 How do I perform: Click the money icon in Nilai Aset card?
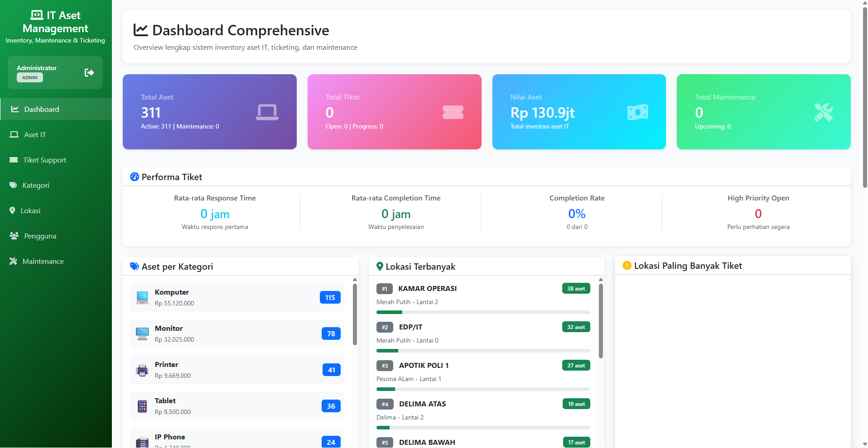637,112
